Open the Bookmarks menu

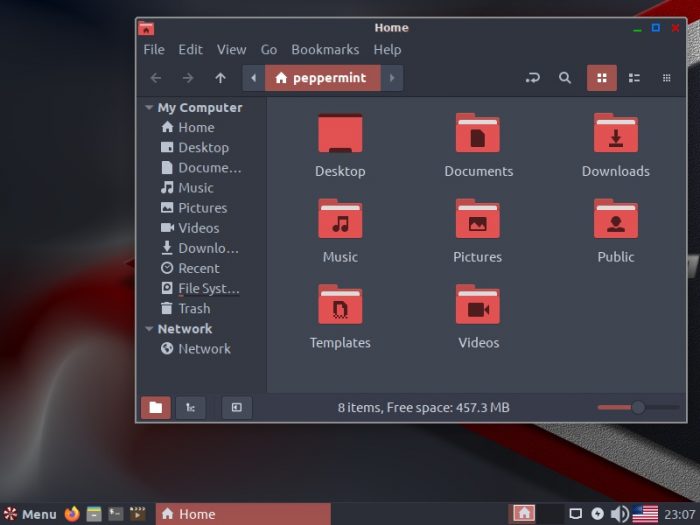click(325, 49)
